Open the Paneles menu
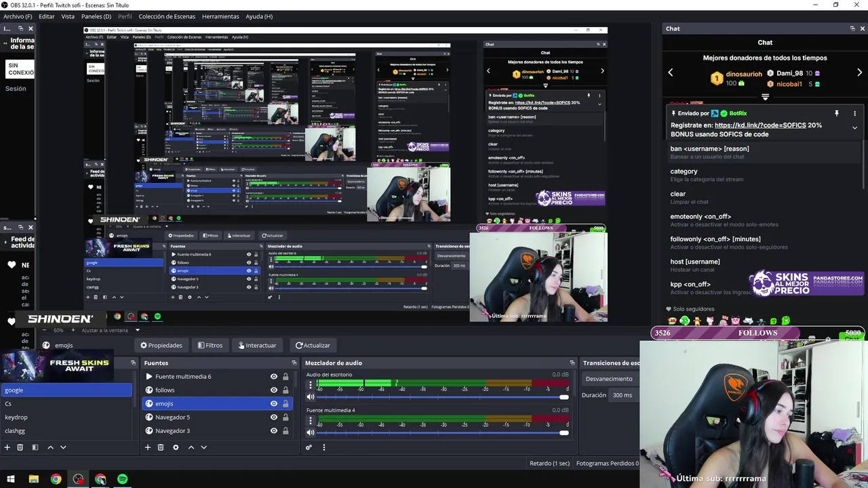Screen dimensions: 868x488 pyautogui.click(x=96, y=16)
